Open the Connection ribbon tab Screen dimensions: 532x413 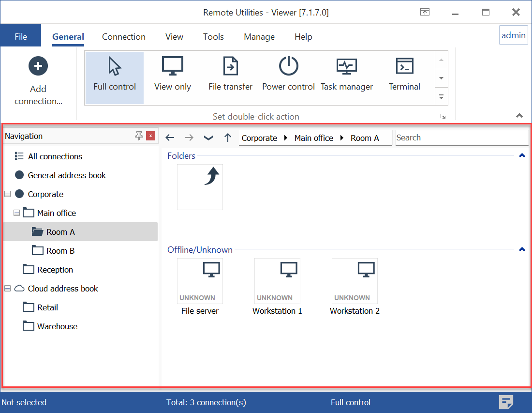(123, 37)
